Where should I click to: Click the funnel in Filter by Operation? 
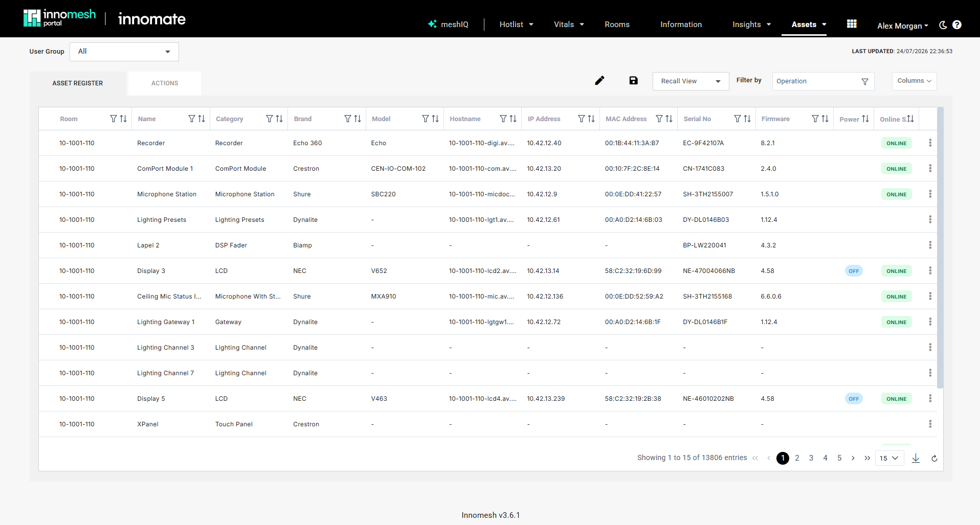tap(865, 82)
